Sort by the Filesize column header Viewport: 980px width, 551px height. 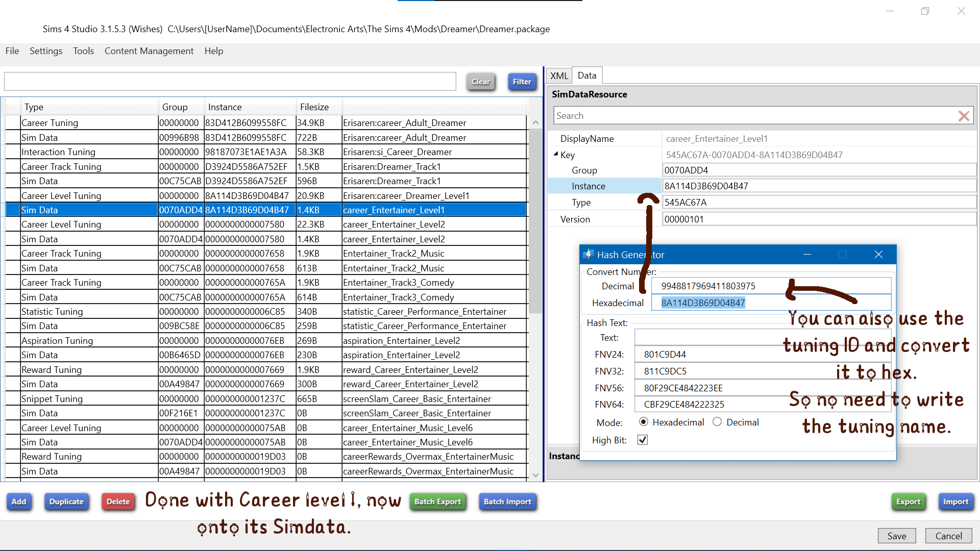pyautogui.click(x=319, y=107)
